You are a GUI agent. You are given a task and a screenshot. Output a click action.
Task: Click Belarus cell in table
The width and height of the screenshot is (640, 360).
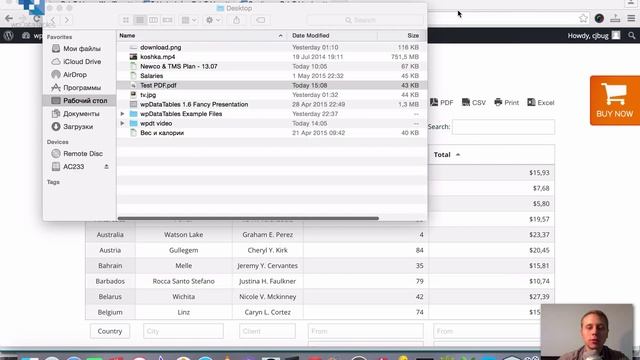(110, 297)
